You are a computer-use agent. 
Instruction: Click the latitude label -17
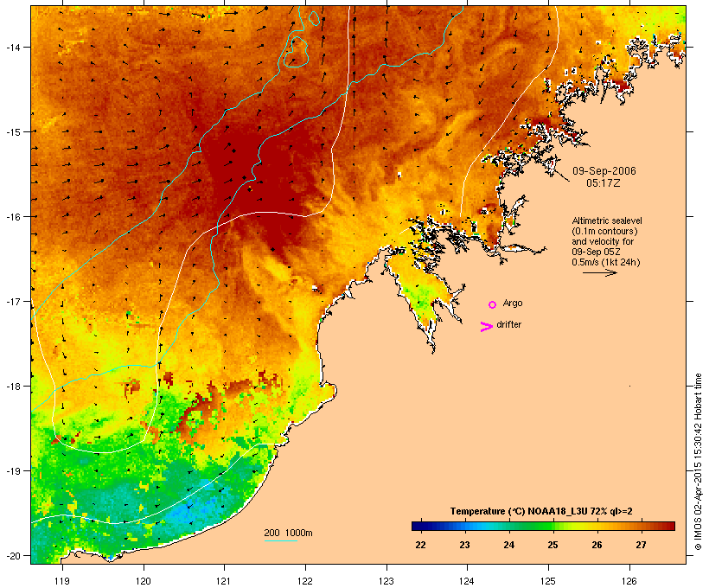point(12,302)
